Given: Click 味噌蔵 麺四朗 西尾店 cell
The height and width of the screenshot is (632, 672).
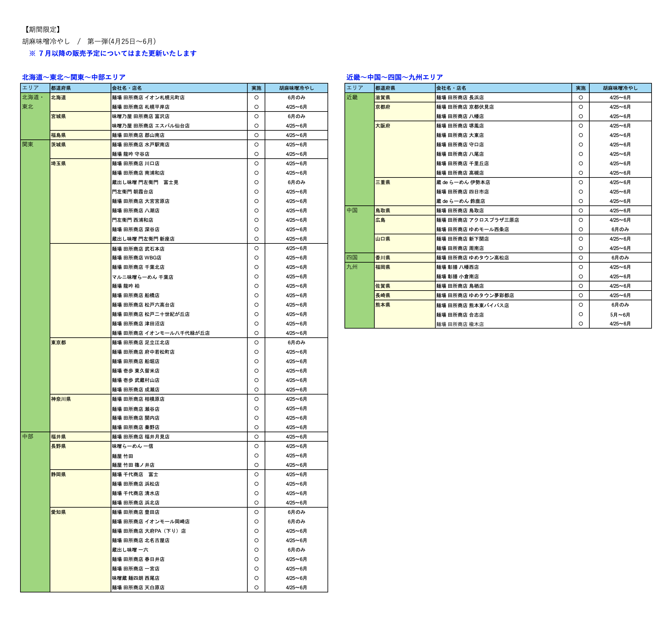Looking at the screenshot, I should click(179, 578).
